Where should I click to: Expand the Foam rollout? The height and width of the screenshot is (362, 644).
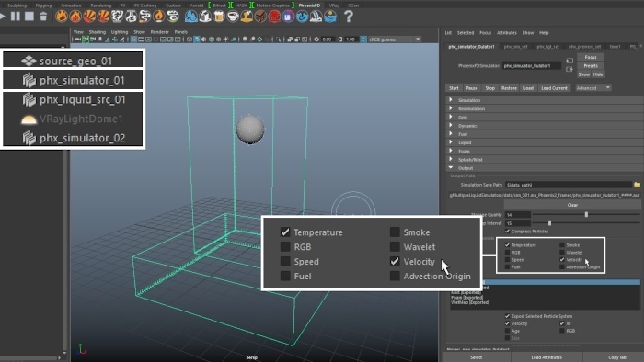545,152
